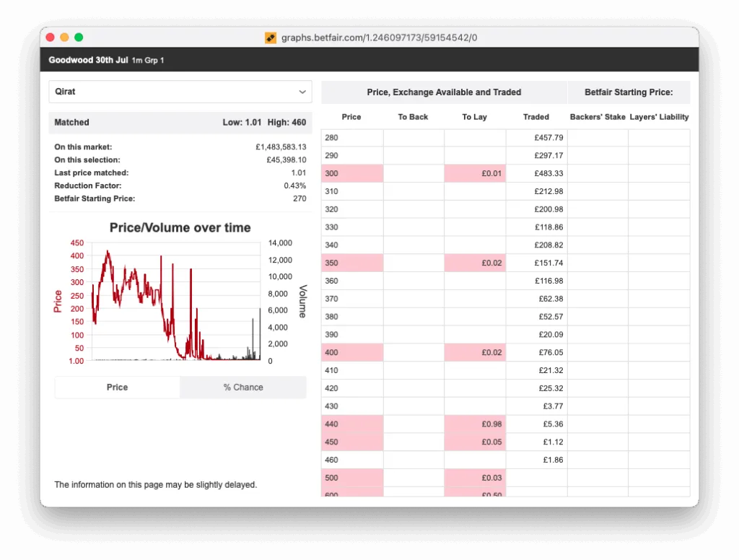Click the £45,398.10 selection matched value
Image resolution: width=739 pixels, height=560 pixels.
[x=286, y=159]
